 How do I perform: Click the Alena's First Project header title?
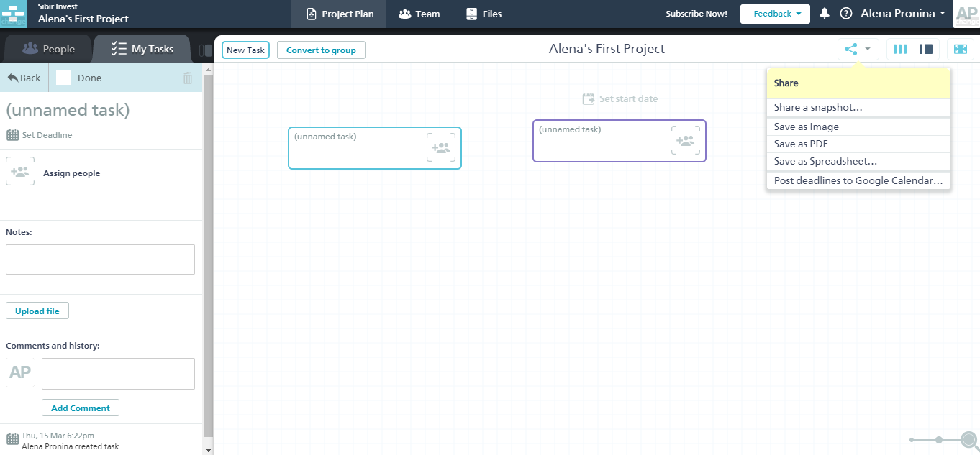coord(83,19)
